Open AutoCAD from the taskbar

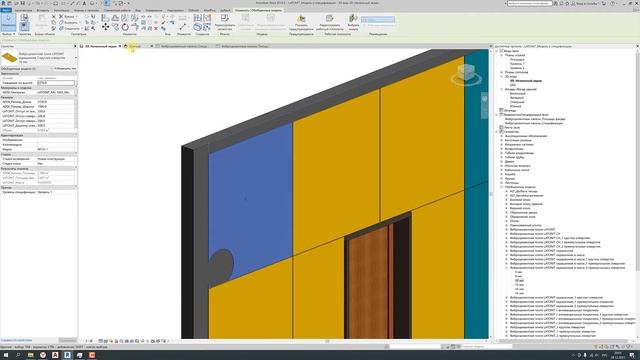(x=55, y=355)
